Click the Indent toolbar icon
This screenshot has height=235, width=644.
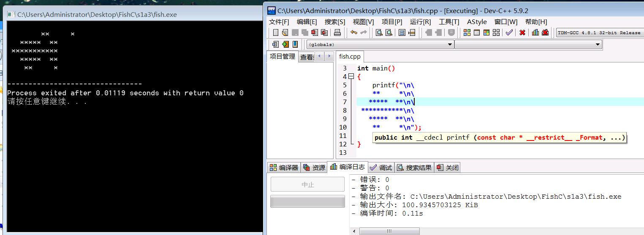tap(438, 32)
